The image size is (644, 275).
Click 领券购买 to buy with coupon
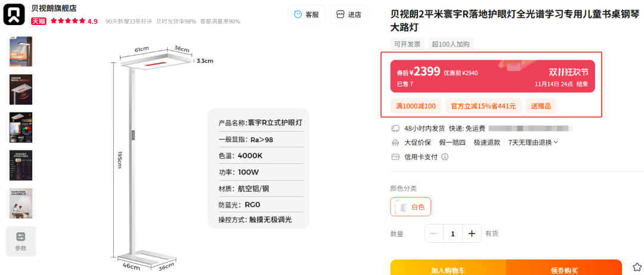tap(564, 268)
